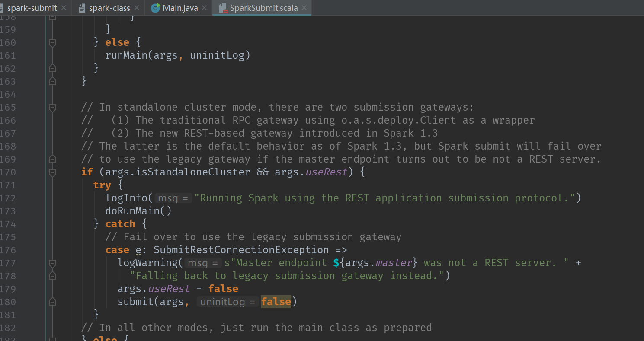The image size is (644, 341).
Task: Click the spark-class file icon
Action: (x=82, y=8)
